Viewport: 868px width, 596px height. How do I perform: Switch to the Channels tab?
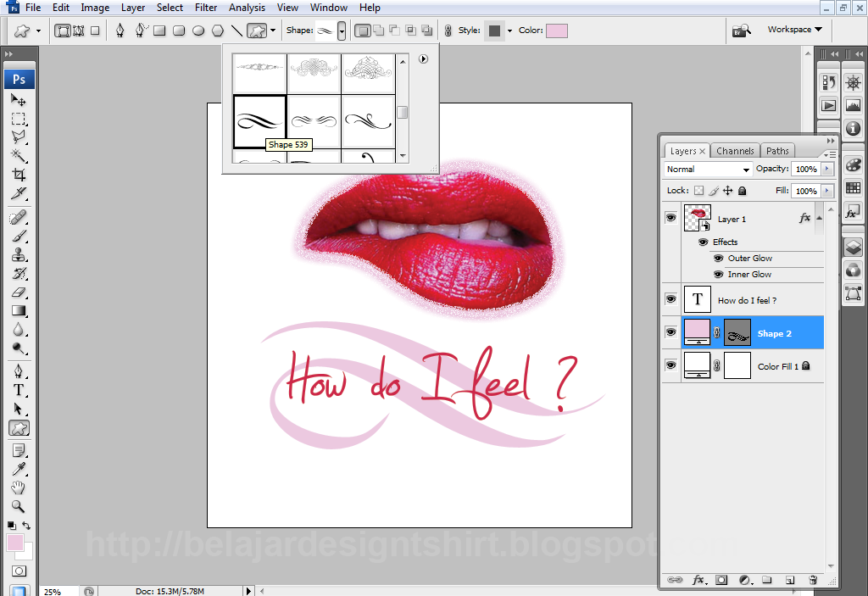point(735,151)
